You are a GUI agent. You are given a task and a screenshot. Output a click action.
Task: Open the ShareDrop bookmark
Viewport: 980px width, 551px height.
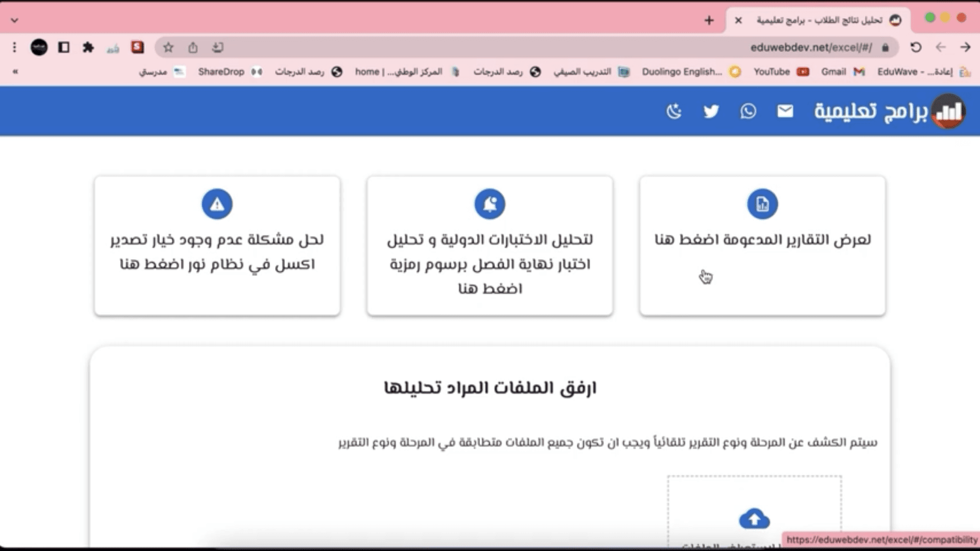click(x=229, y=72)
